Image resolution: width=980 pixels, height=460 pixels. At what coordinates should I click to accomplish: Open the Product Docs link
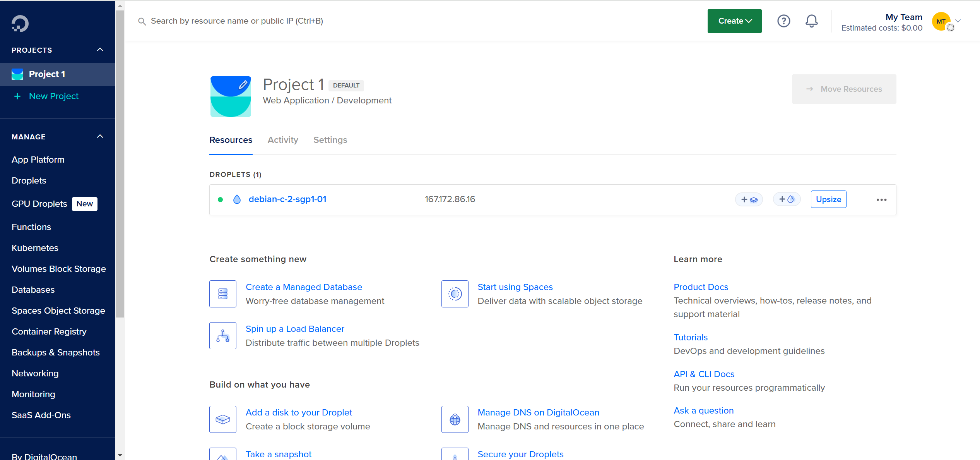tap(701, 287)
